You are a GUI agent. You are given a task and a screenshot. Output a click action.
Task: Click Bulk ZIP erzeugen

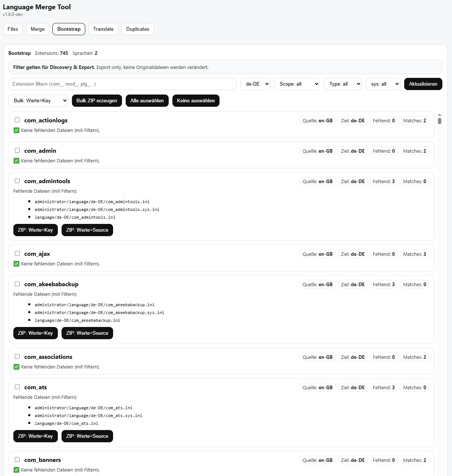click(97, 101)
